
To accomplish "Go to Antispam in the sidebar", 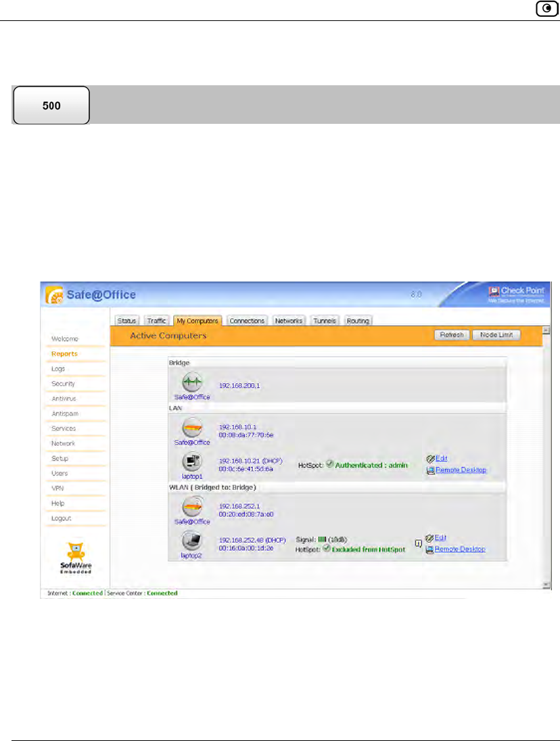I will [x=65, y=414].
